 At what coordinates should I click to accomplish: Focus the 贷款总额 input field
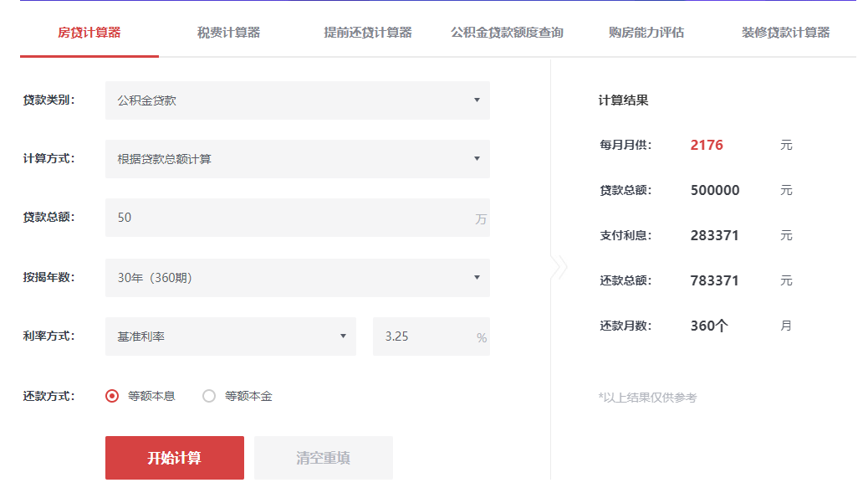click(x=288, y=218)
